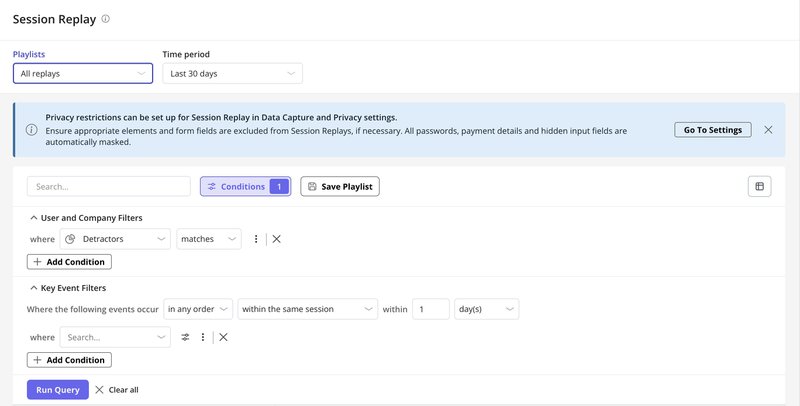Open the day(s) unit dropdown
800x406 pixels.
point(487,309)
